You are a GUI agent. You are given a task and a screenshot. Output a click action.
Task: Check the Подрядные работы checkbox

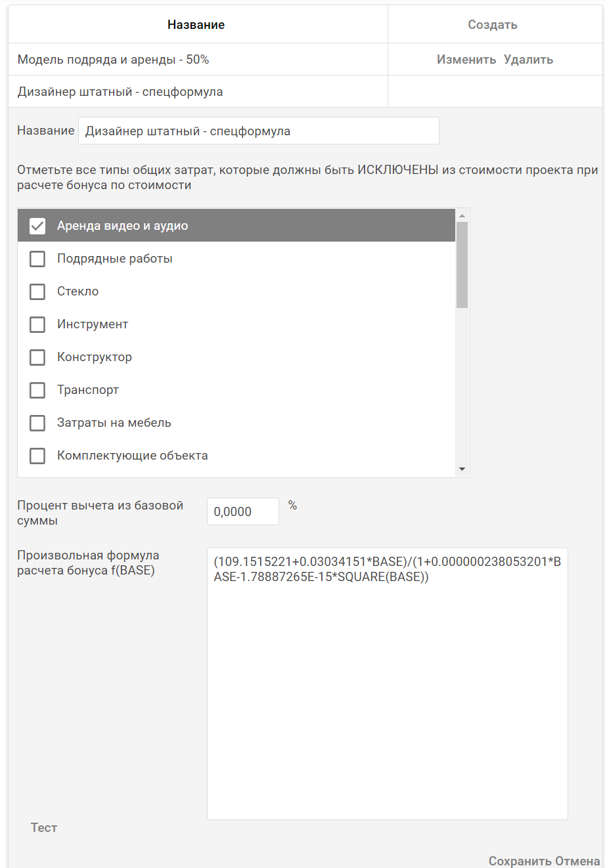point(37,259)
